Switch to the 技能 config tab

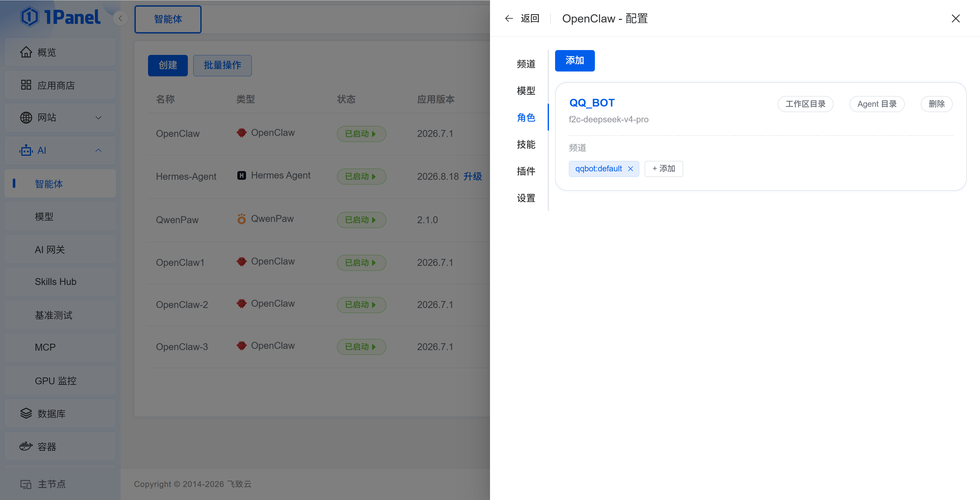pyautogui.click(x=526, y=144)
